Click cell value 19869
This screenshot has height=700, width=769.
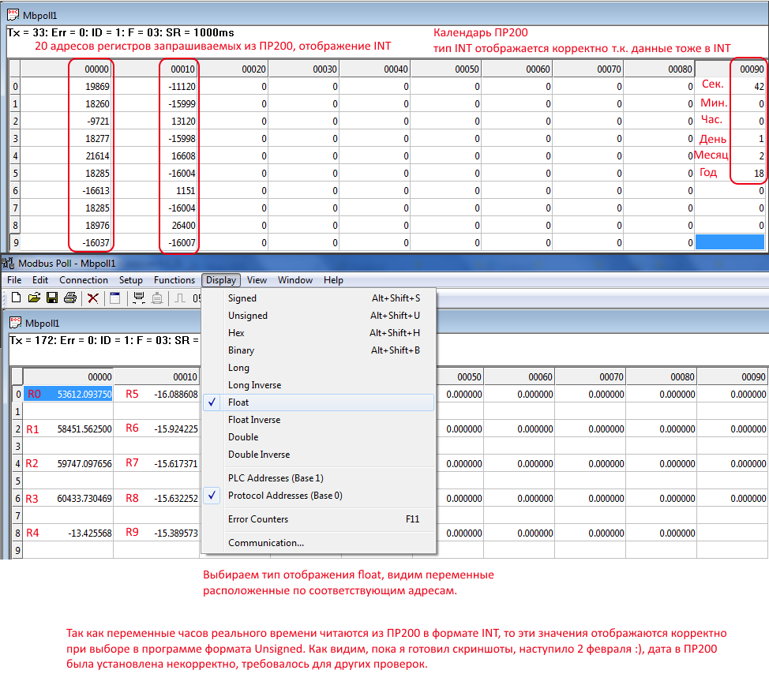[x=66, y=87]
